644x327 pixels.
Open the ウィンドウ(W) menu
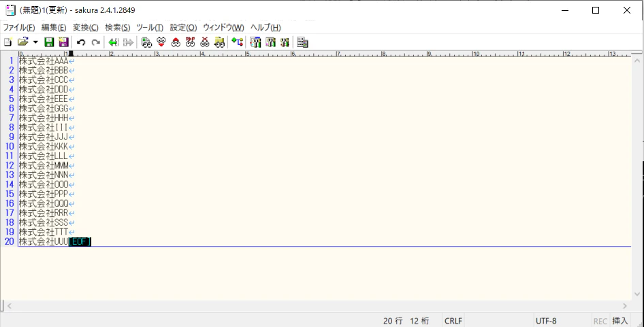click(x=223, y=27)
